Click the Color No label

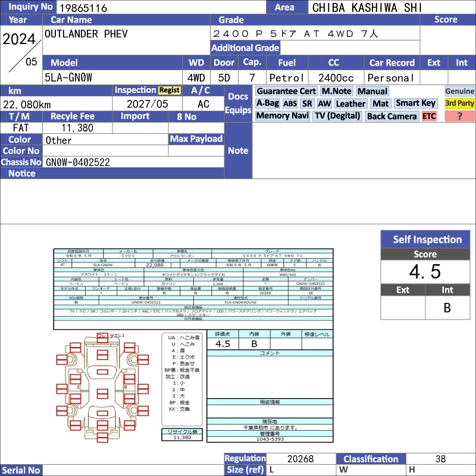tap(21, 151)
